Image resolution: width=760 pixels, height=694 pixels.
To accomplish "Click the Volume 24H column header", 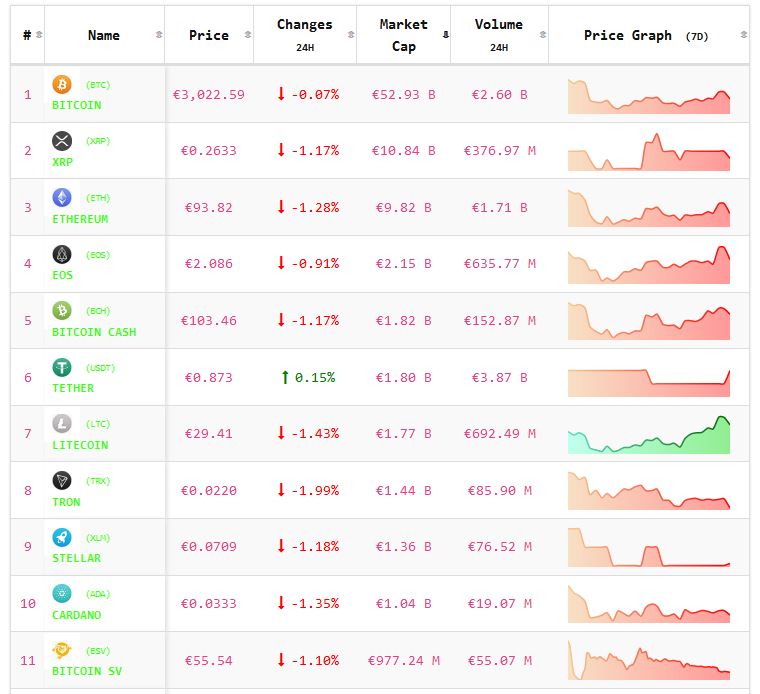I will (x=498, y=34).
